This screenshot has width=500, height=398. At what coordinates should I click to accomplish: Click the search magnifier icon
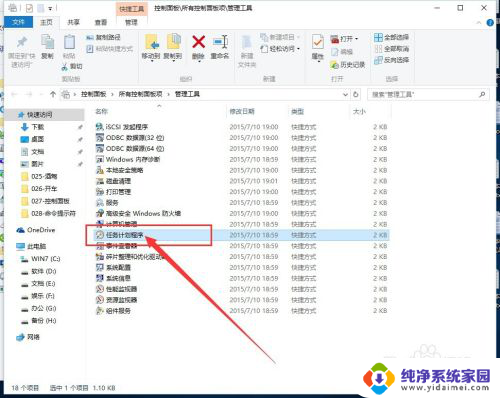pos(482,95)
